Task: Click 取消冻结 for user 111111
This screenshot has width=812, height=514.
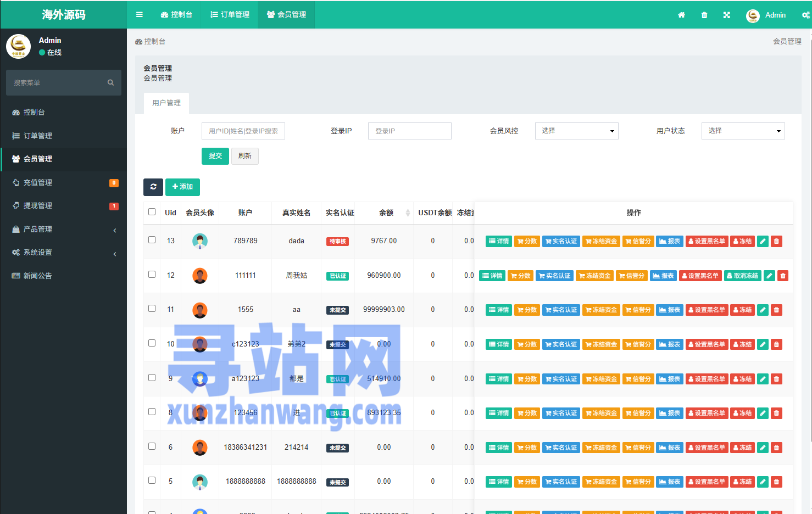Action: tap(742, 276)
